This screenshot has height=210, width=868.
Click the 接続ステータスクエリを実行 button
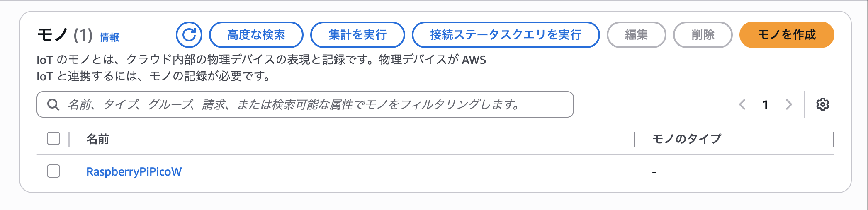coord(506,35)
